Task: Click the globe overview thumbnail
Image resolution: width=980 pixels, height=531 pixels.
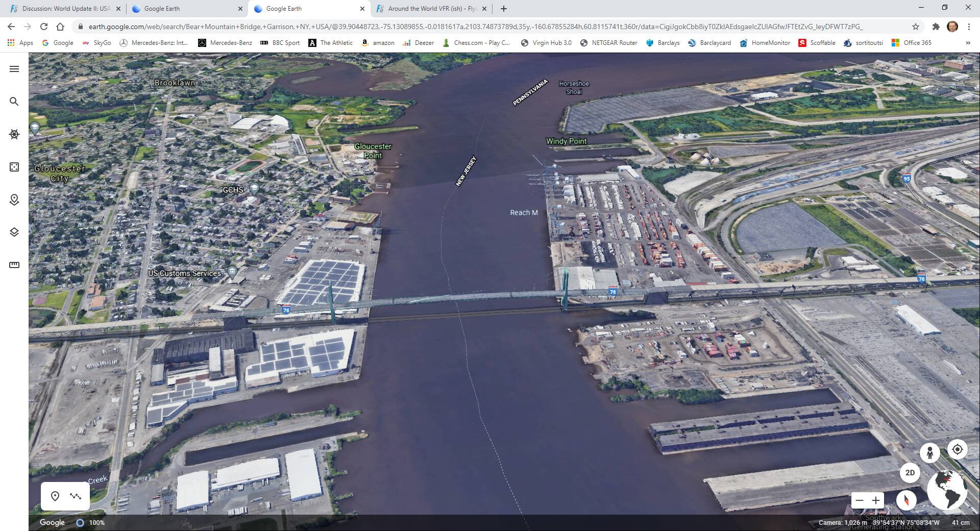Action: [x=947, y=490]
